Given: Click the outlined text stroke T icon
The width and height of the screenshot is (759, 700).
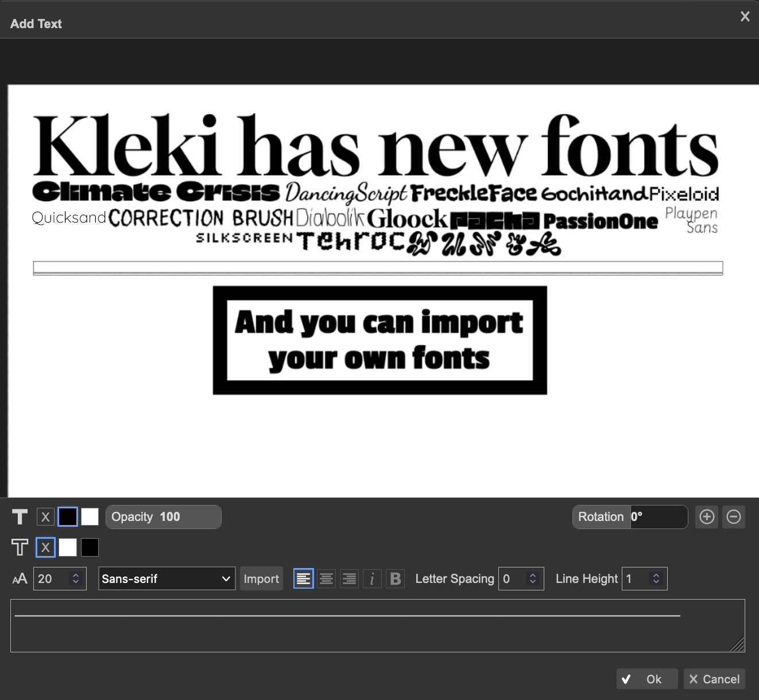Looking at the screenshot, I should (20, 547).
